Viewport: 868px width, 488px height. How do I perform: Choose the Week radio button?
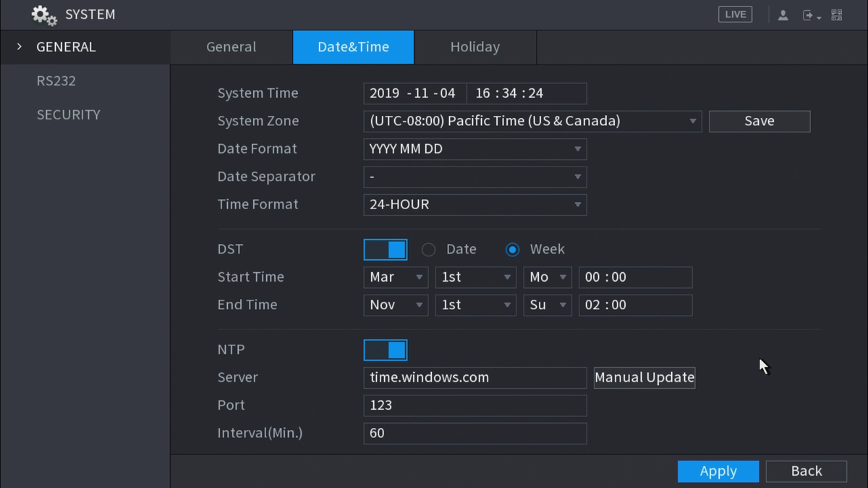tap(513, 250)
